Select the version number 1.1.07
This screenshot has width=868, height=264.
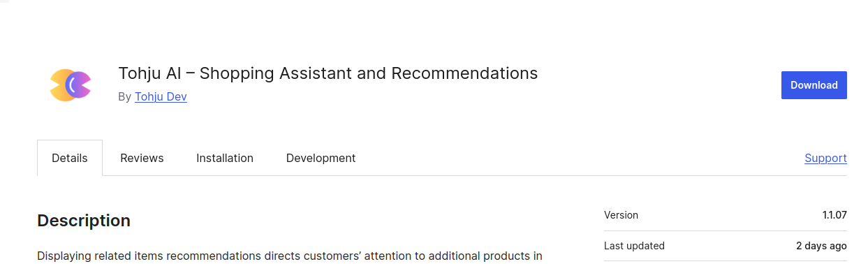pyautogui.click(x=834, y=215)
